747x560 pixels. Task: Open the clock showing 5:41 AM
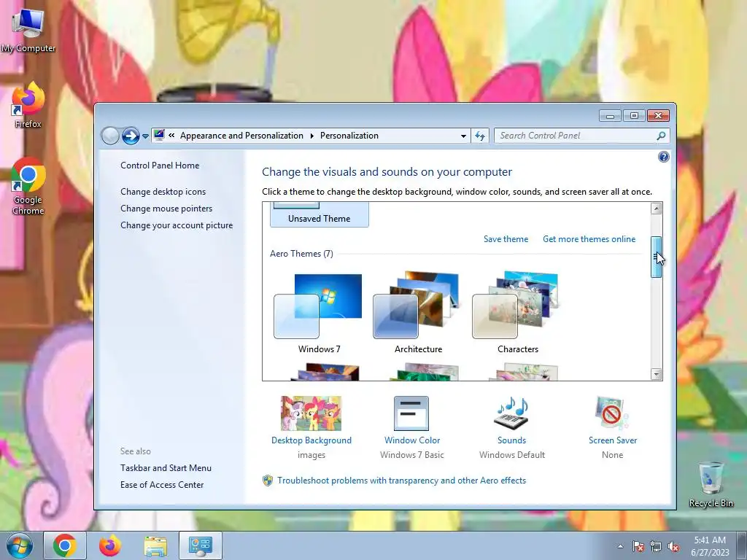[710, 546]
